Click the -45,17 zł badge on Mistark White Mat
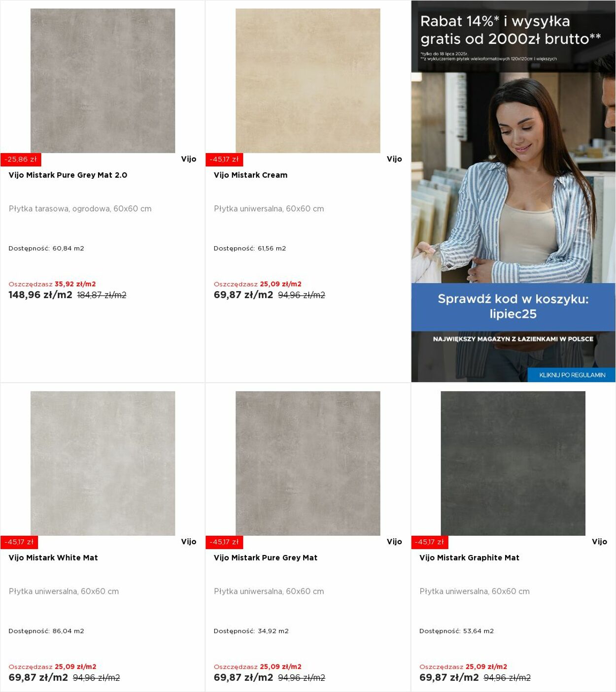 click(x=19, y=542)
